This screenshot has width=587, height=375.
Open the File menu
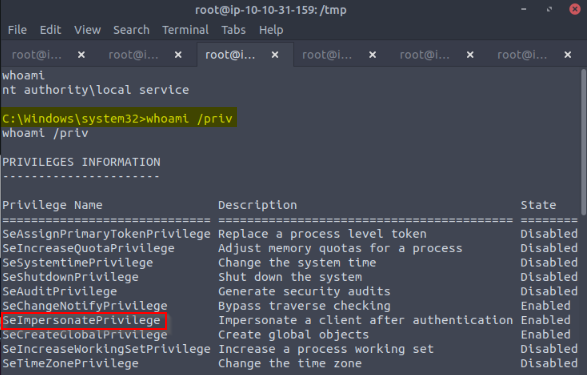click(17, 30)
